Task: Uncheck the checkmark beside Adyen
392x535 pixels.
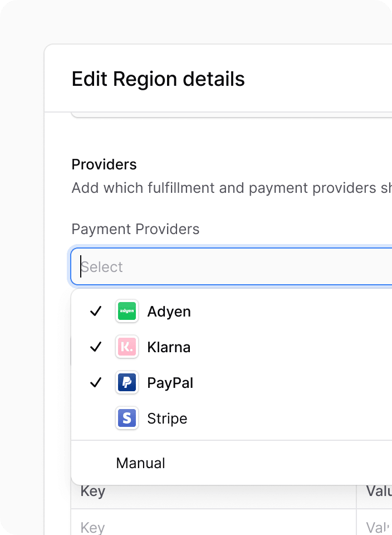Action: [96, 311]
